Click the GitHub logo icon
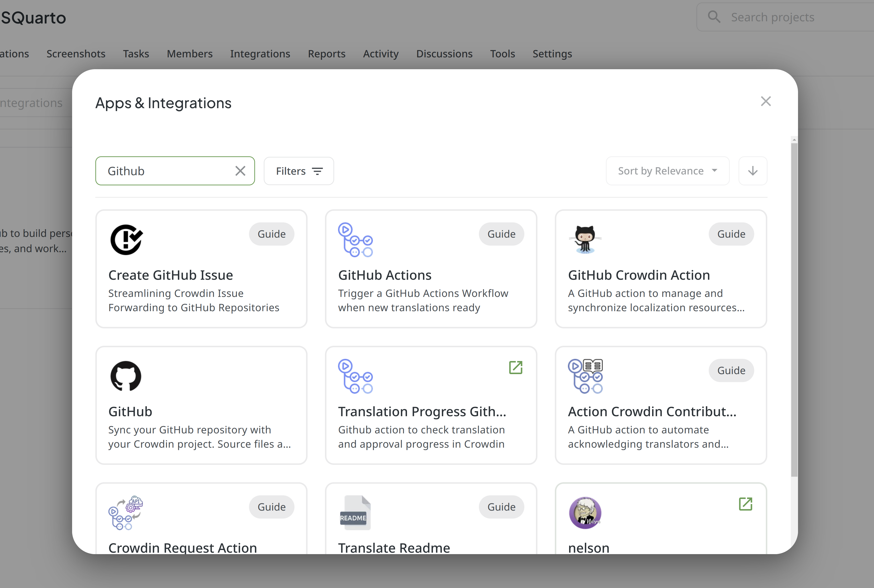This screenshot has height=588, width=874. point(126,376)
